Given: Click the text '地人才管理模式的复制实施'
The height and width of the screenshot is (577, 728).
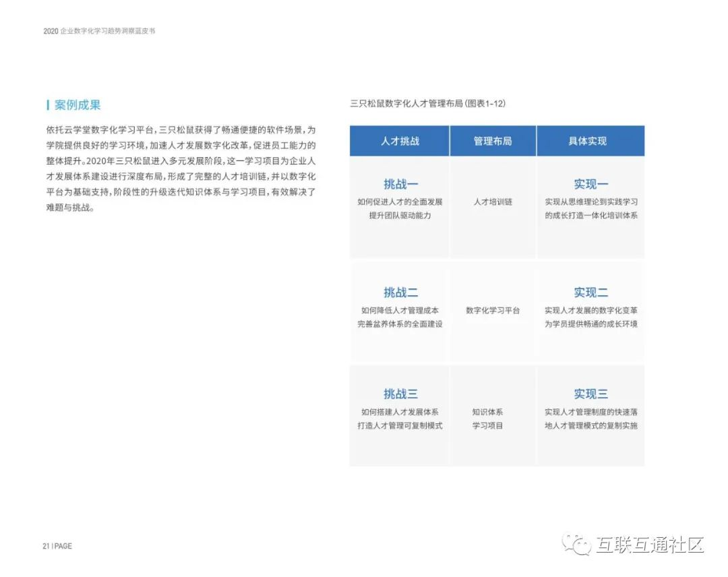Looking at the screenshot, I should pyautogui.click(x=591, y=425).
